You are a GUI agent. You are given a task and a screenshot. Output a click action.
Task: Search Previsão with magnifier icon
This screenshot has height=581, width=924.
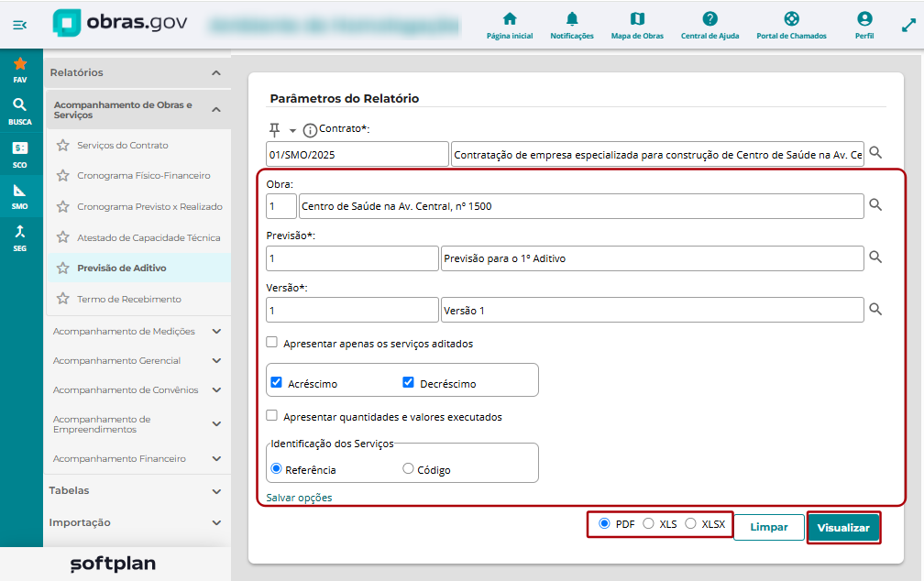(875, 258)
